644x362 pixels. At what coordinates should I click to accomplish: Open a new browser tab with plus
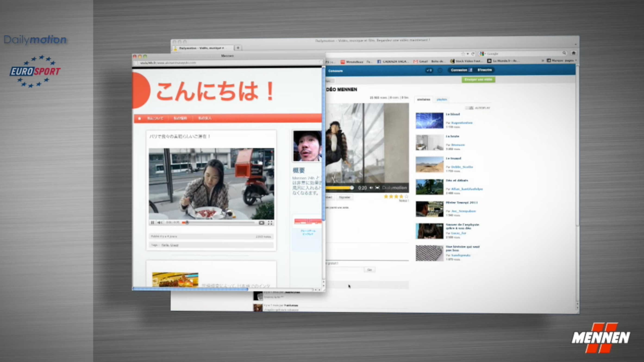238,47
